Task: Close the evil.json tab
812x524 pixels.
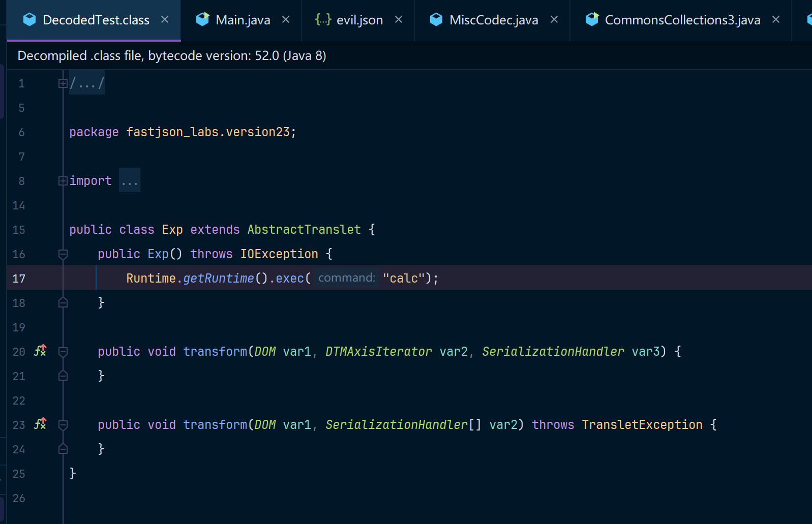Action: 399,19
